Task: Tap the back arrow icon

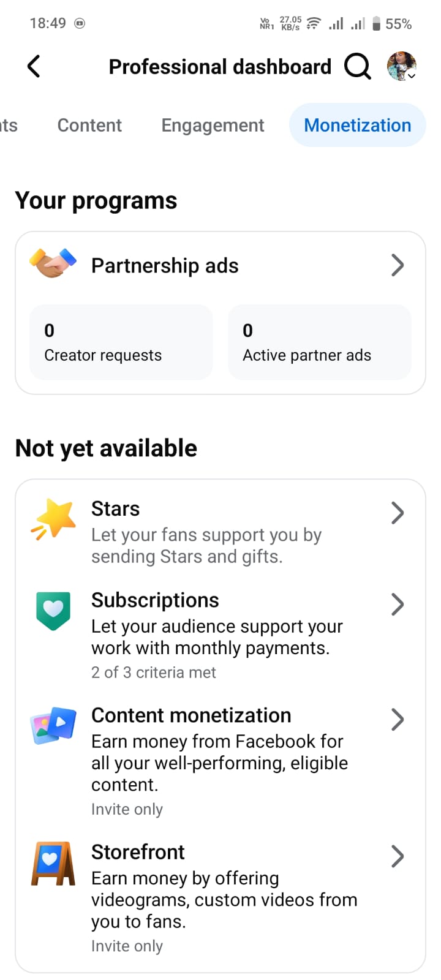Action: (x=34, y=66)
